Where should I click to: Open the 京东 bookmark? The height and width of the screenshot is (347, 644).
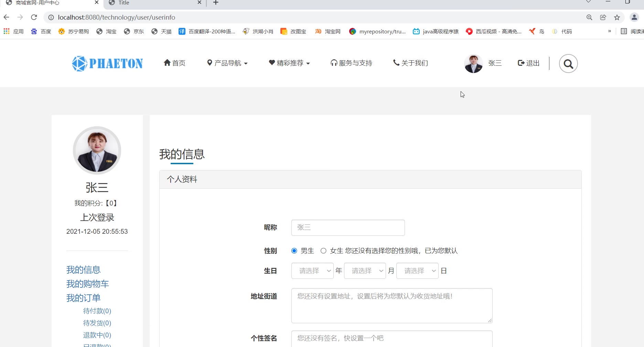pyautogui.click(x=134, y=31)
